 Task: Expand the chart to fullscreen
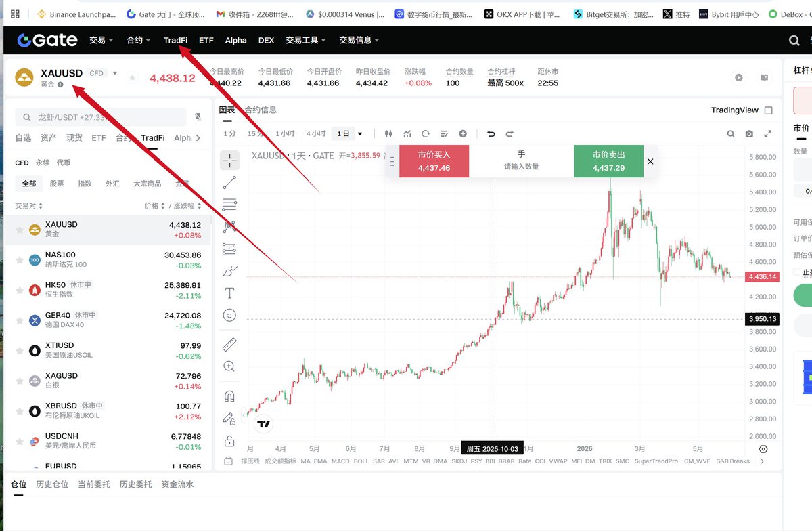768,134
